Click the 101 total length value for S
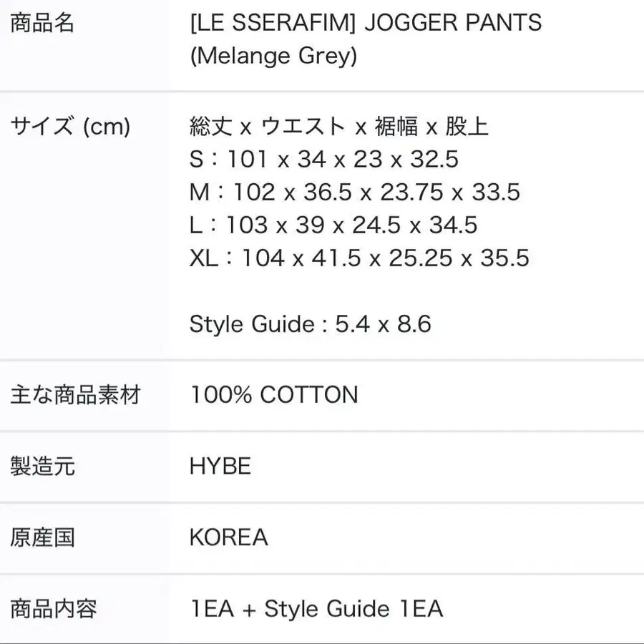The width and height of the screenshot is (644, 644). coord(246,160)
